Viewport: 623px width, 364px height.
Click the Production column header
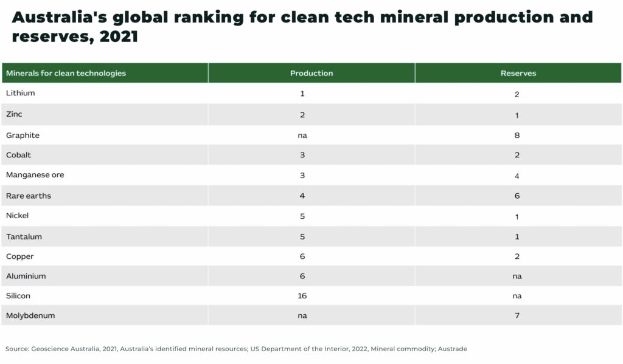(311, 73)
